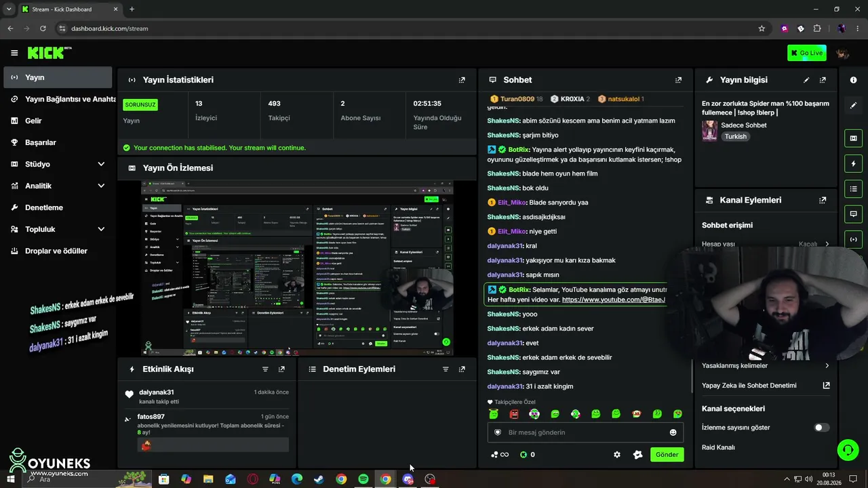This screenshot has width=868, height=488.
Task: Open the Hesap yaşı chat access setting
Action: coord(766,244)
